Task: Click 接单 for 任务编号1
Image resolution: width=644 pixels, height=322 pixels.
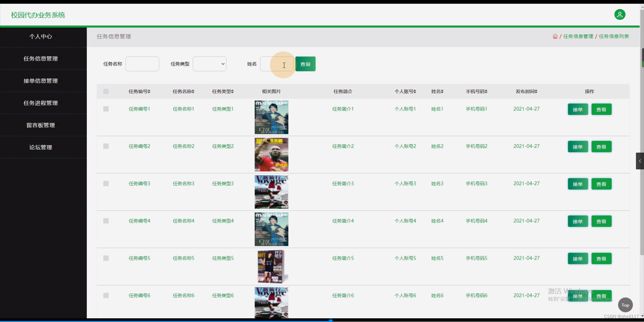Action: [x=578, y=109]
